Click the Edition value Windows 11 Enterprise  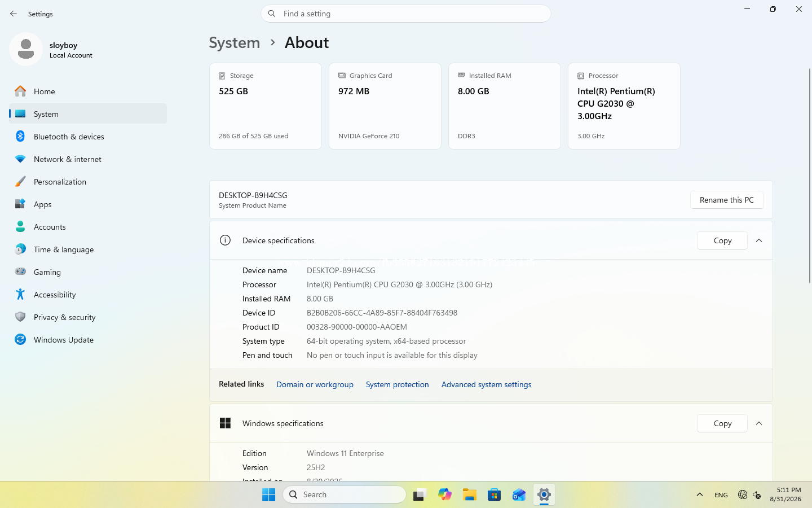[x=345, y=453]
